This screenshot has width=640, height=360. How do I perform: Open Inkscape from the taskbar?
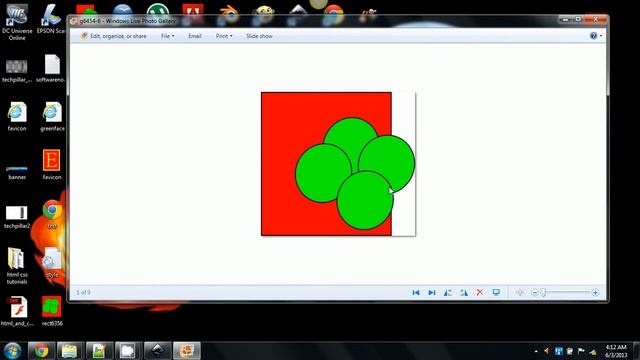tap(158, 351)
